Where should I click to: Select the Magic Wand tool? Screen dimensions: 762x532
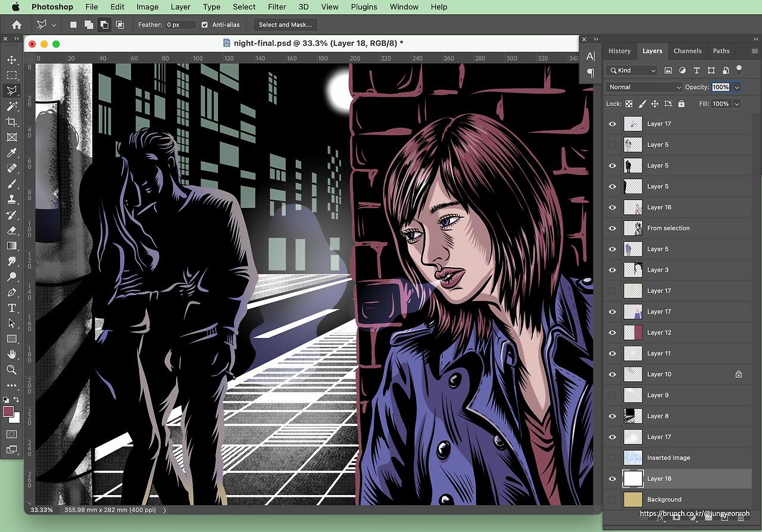11,107
